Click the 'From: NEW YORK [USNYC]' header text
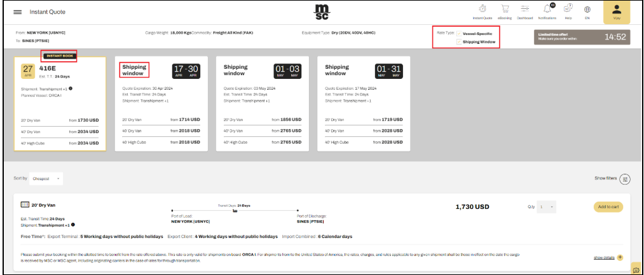 pyautogui.click(x=41, y=32)
